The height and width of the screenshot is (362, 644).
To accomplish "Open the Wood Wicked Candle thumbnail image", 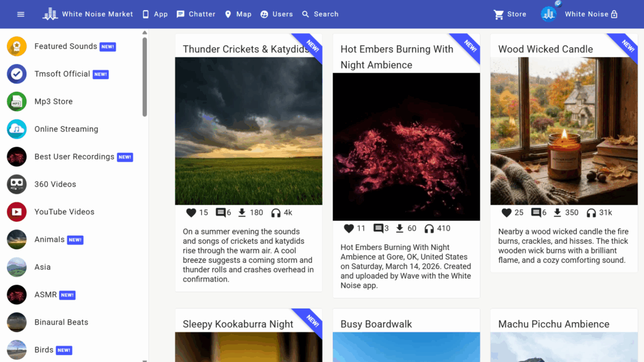I will point(563,131).
